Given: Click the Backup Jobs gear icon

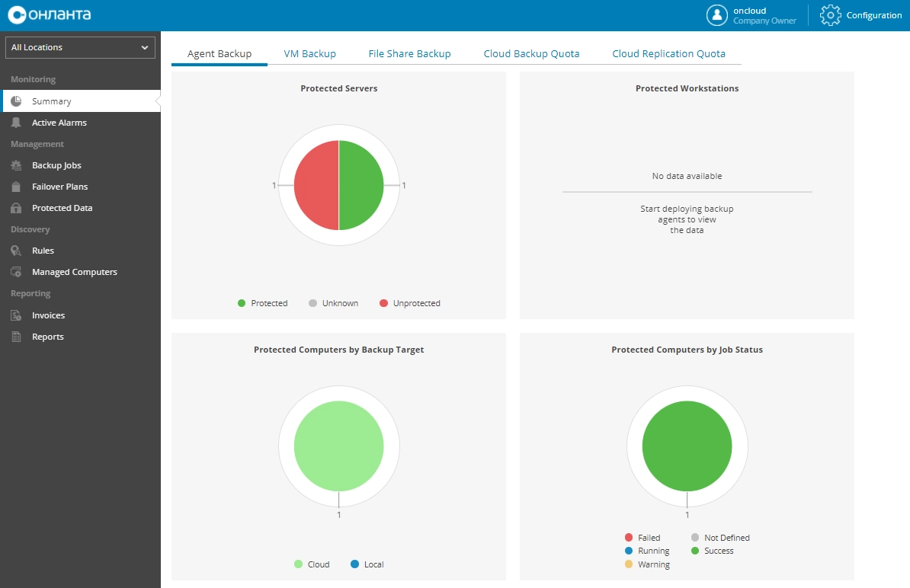Looking at the screenshot, I should click(16, 165).
